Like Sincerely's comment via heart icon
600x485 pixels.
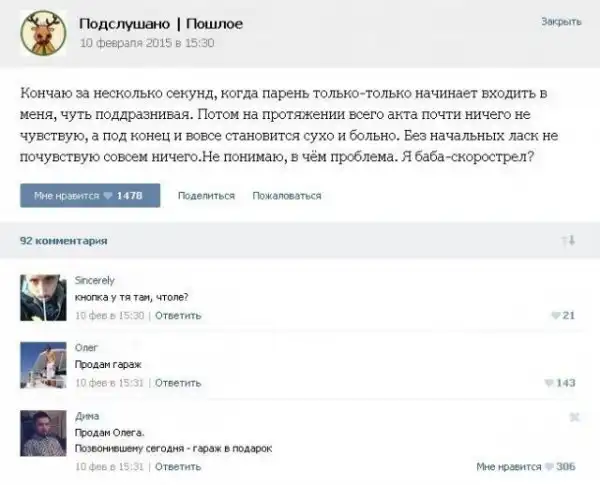[x=555, y=315]
